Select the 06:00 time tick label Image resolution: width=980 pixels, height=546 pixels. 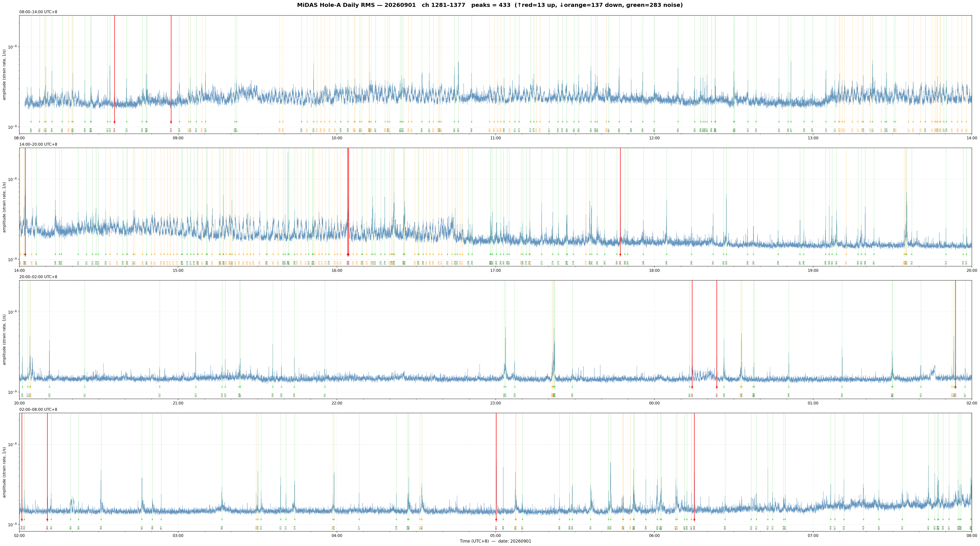pos(654,536)
